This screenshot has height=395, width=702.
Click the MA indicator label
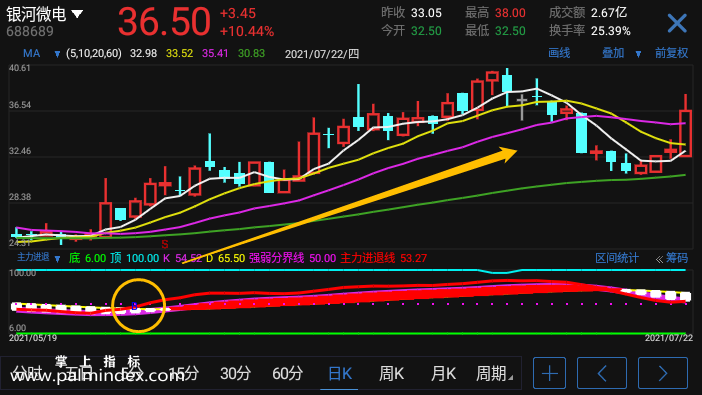point(31,54)
